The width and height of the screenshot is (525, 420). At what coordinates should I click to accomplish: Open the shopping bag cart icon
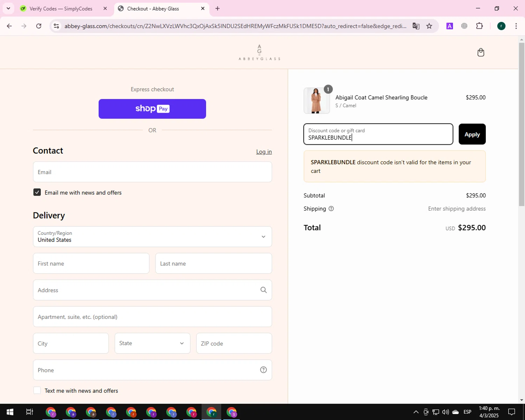(x=481, y=52)
